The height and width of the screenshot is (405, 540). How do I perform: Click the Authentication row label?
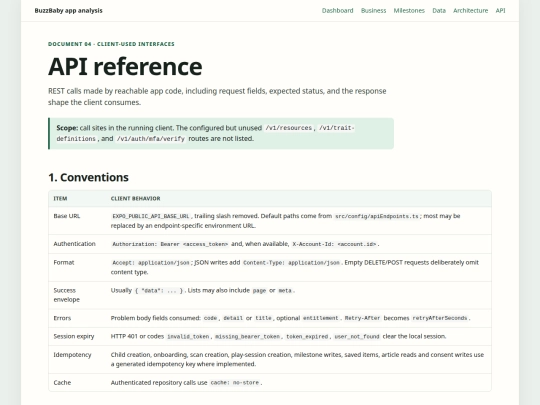pos(74,244)
